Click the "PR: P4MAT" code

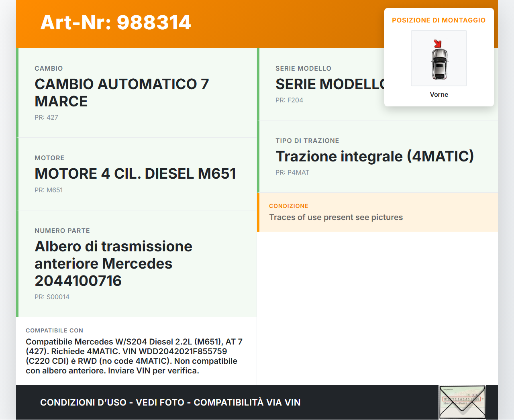tap(292, 172)
